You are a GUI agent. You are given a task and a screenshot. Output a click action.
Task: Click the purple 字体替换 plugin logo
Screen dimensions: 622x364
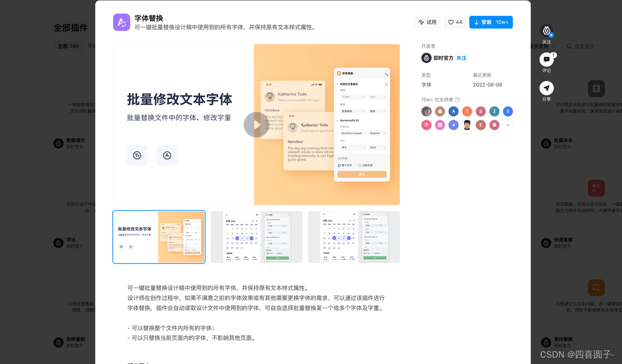tap(121, 22)
